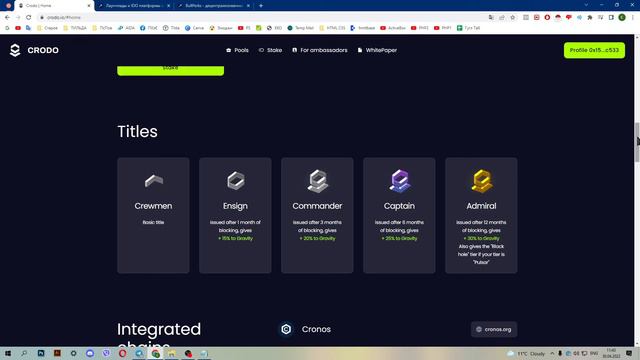Image resolution: width=640 pixels, height=360 pixels.
Task: Open the HTML CSS bookmark folder
Action: pos(332,28)
